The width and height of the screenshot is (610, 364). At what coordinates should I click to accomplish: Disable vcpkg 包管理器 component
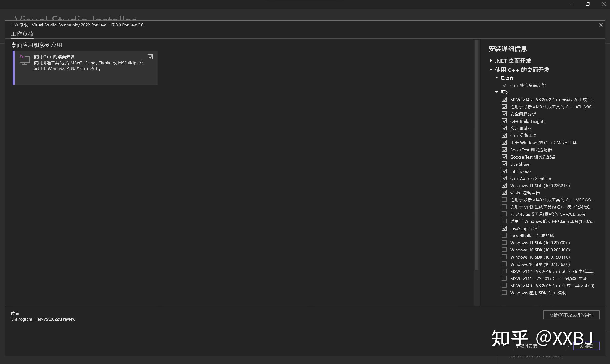point(504,193)
